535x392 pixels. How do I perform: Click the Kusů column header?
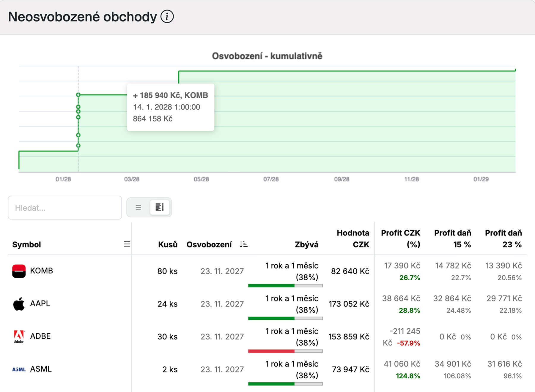point(168,245)
